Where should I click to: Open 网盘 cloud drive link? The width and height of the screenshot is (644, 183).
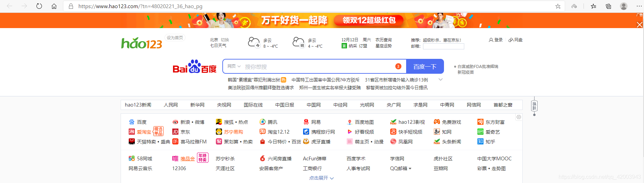click(516, 40)
